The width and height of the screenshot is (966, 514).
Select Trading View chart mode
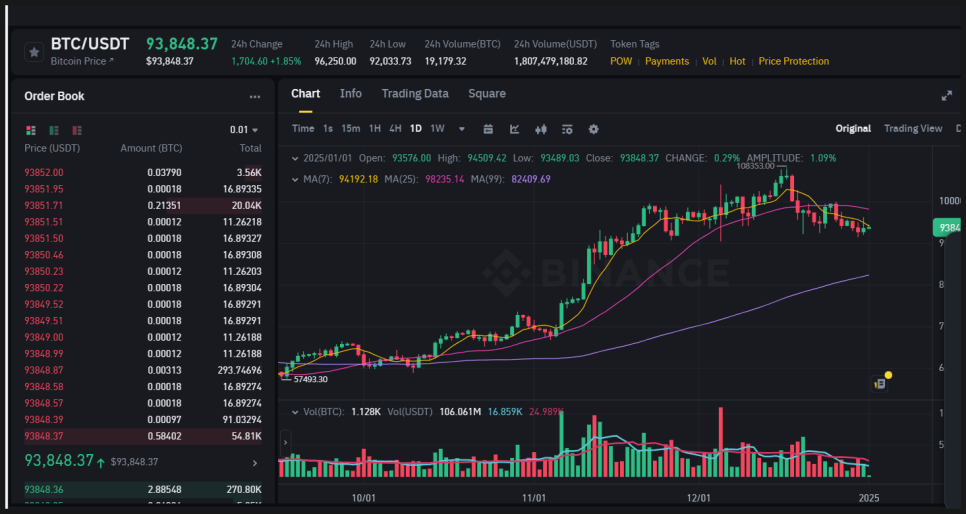click(x=913, y=128)
